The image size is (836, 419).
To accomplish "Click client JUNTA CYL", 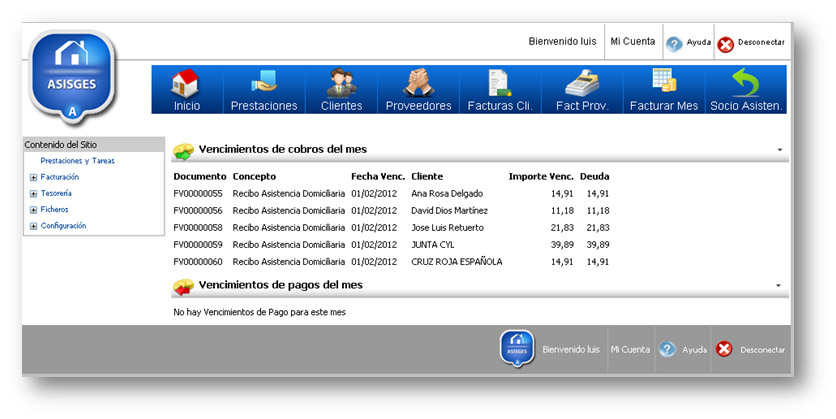I will (432, 245).
